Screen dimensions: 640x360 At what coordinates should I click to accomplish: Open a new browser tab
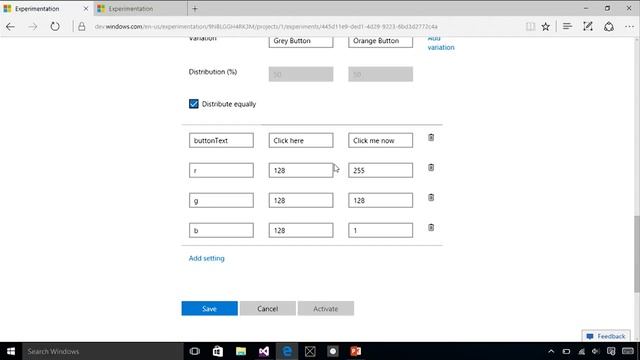point(195,9)
